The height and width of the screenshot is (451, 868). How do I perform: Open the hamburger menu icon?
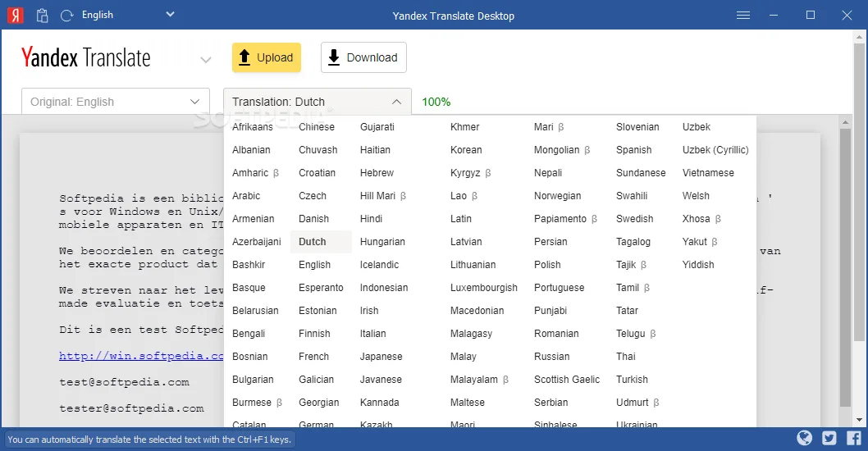click(743, 15)
